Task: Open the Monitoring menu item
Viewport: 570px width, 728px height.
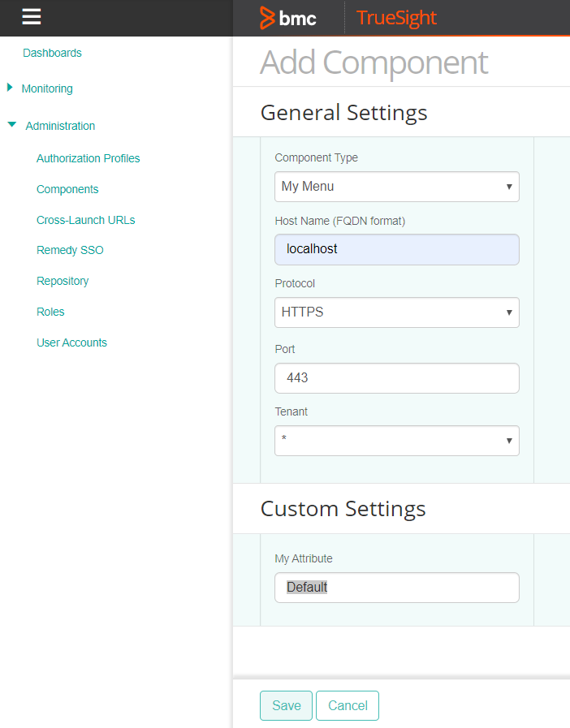Action: click(47, 88)
